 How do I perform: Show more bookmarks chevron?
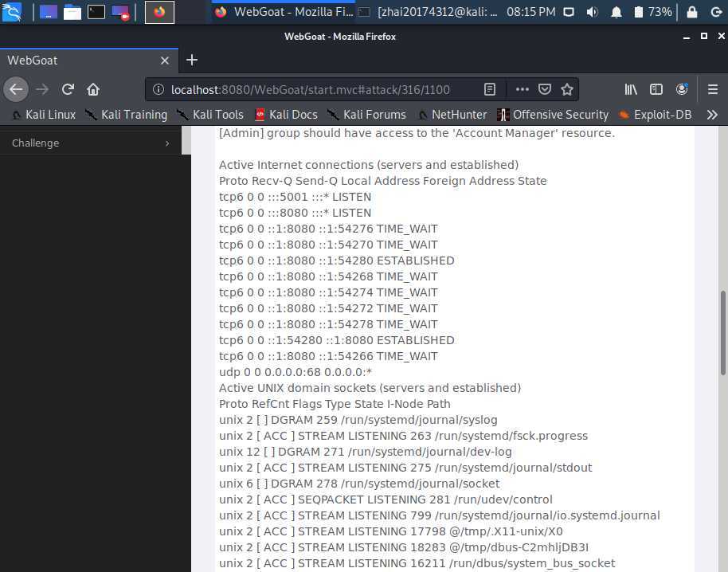coord(712,115)
